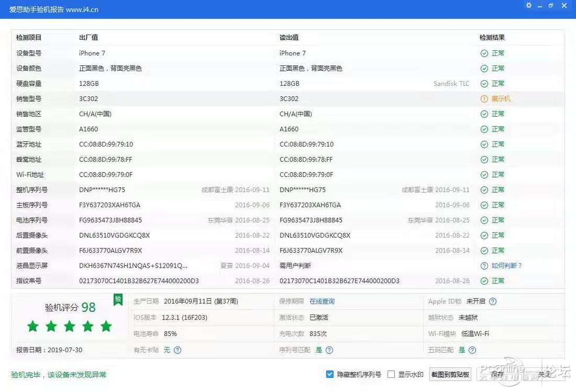This screenshot has height=392, width=576.
Task: Click the 正常 check icon in the 蓝牙地址 row
Action: pyautogui.click(x=485, y=145)
